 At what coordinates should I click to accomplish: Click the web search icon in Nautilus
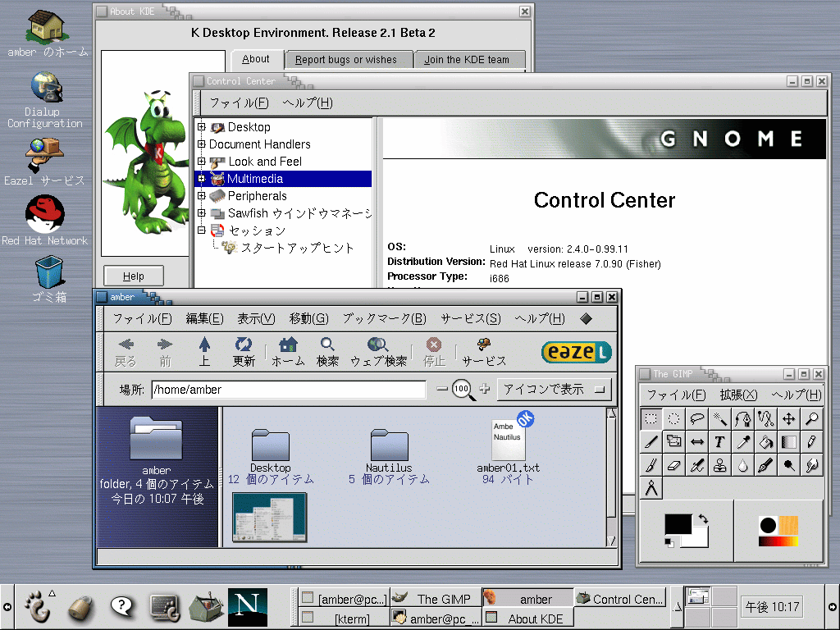(378, 352)
